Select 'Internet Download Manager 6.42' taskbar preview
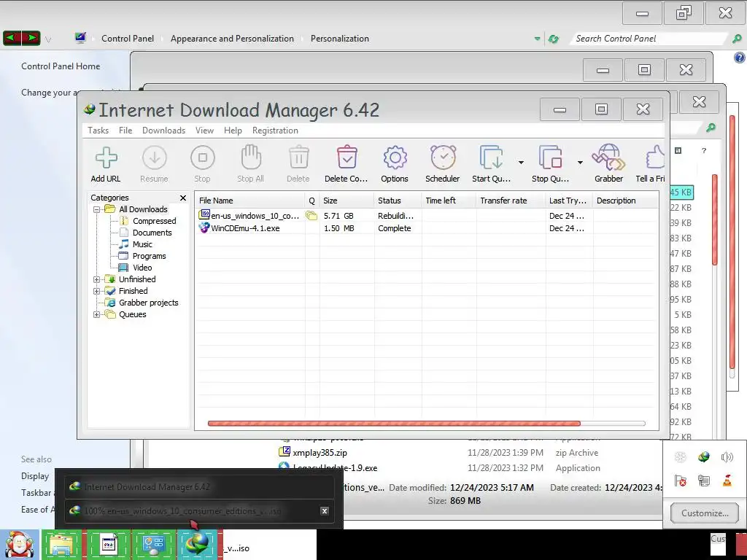747x560 pixels. (x=199, y=487)
